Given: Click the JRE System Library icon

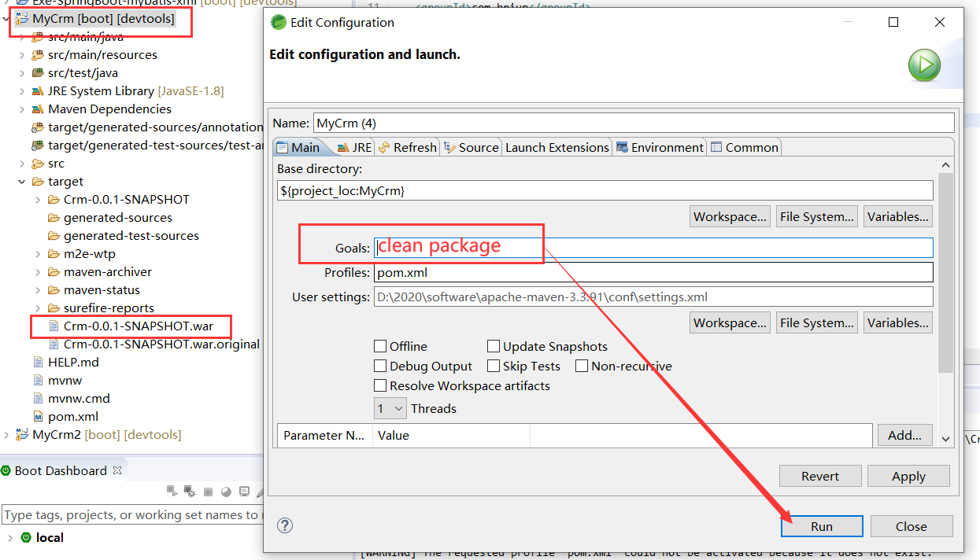Looking at the screenshot, I should click(38, 90).
